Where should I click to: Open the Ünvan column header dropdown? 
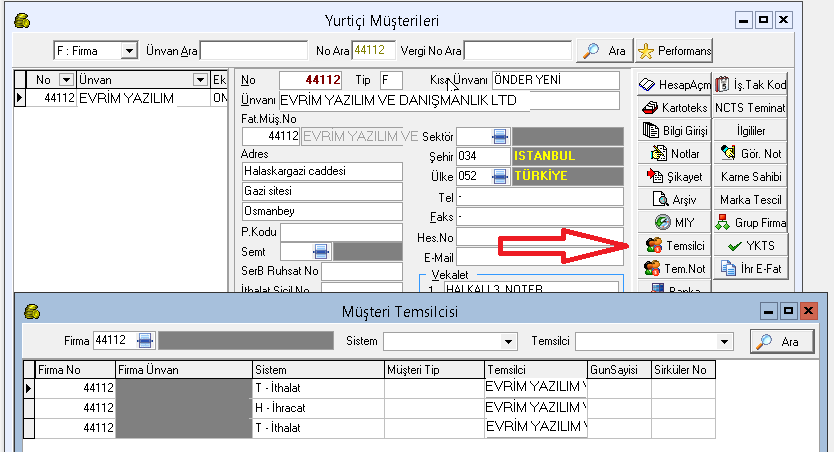(200, 80)
